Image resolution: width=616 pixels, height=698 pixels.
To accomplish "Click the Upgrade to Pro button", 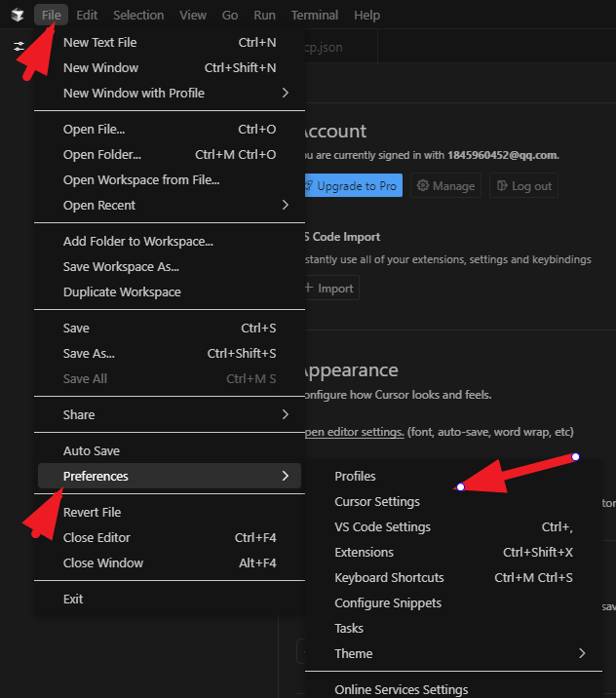I will pyautogui.click(x=354, y=185).
